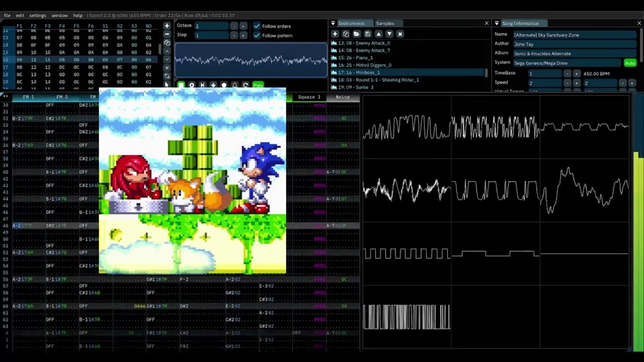Increase the Step value

pyautogui.click(x=243, y=36)
